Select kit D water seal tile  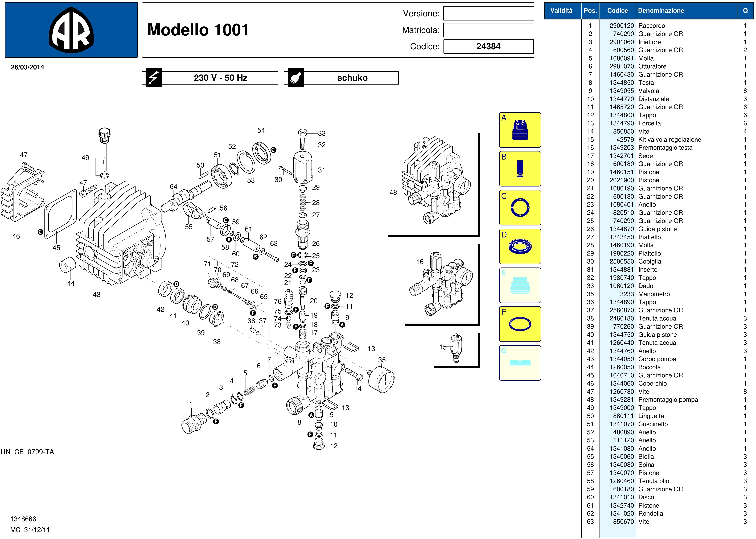(x=520, y=246)
